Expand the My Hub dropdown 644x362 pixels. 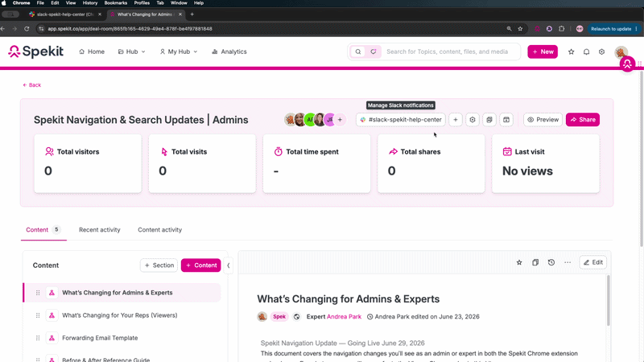pyautogui.click(x=179, y=51)
